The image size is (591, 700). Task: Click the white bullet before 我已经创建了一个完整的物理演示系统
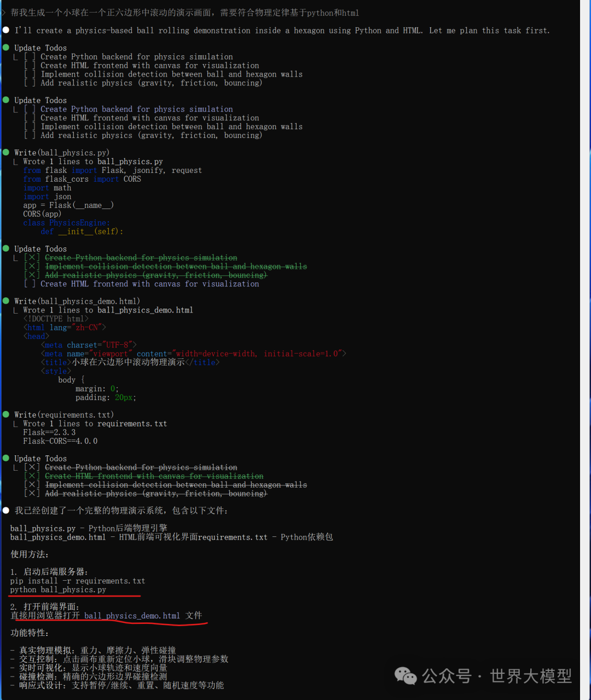pyautogui.click(x=6, y=510)
